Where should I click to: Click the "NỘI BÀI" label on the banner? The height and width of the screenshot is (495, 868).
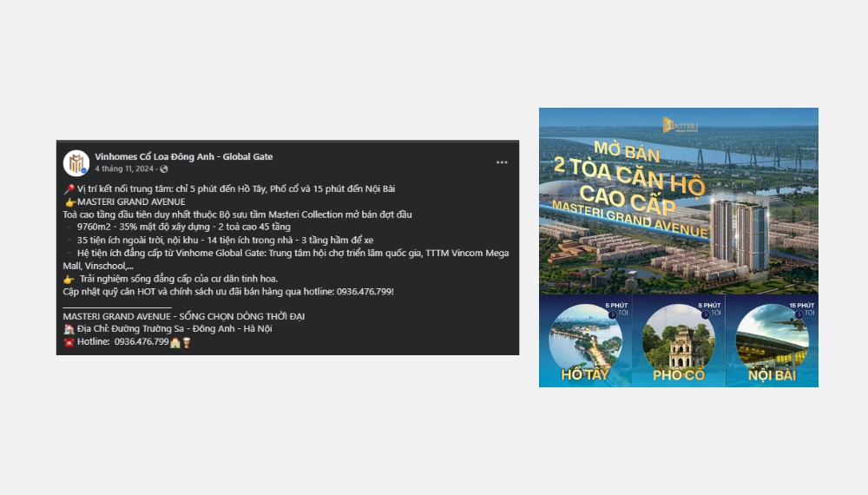(x=773, y=375)
